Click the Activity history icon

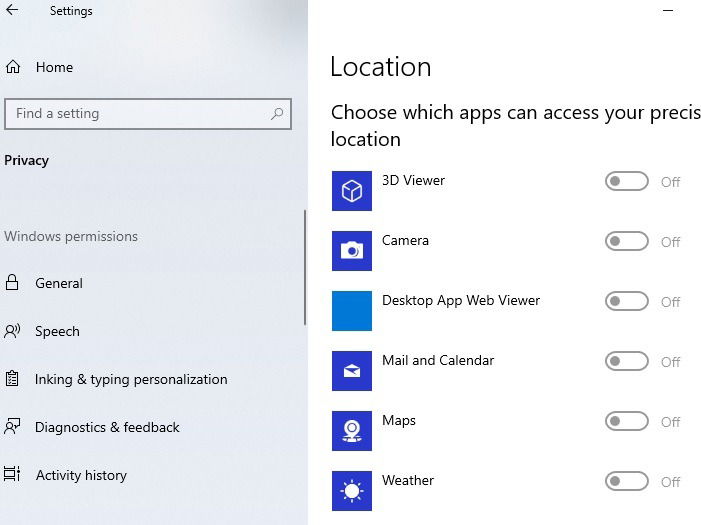coord(12,474)
